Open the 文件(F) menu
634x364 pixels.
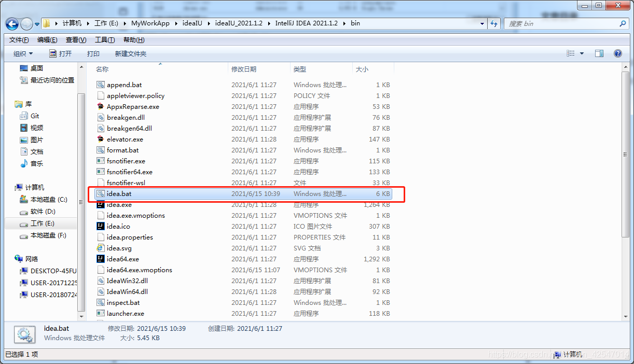(19, 40)
